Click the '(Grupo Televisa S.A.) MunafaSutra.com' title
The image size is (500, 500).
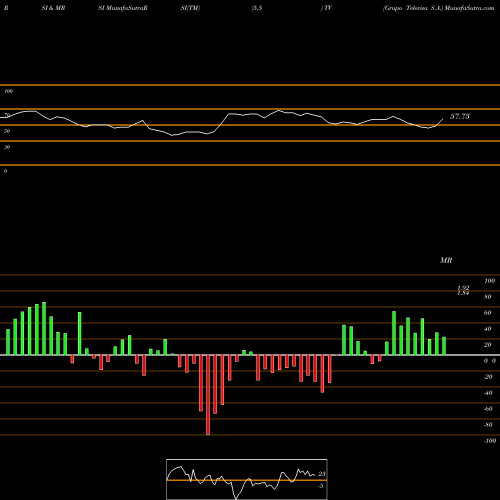coord(438,8)
